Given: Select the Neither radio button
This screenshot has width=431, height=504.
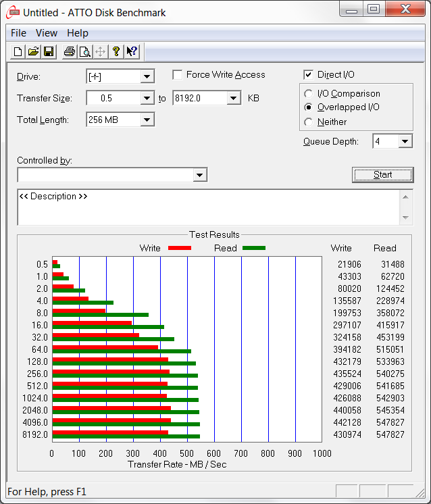Looking at the screenshot, I should click(308, 122).
